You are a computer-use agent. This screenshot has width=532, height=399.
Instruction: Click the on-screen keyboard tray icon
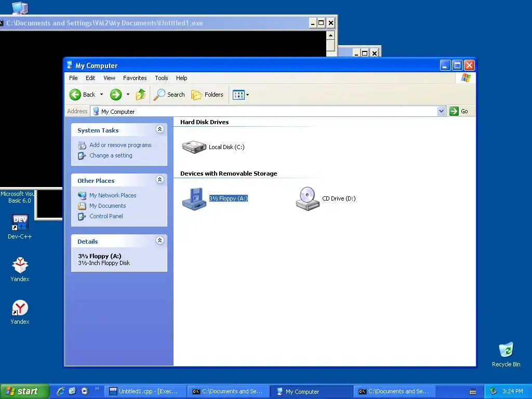pos(473,392)
